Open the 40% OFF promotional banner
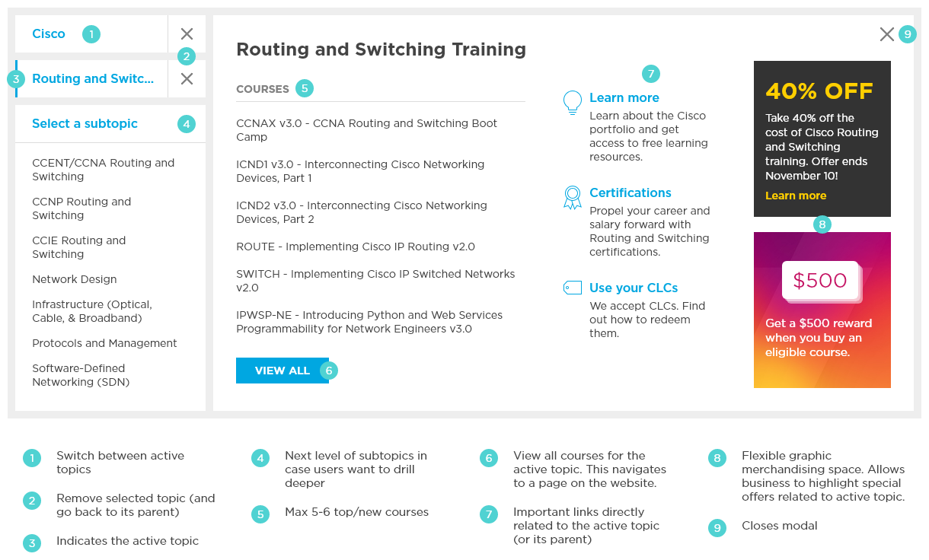929x560 pixels. pos(822,138)
